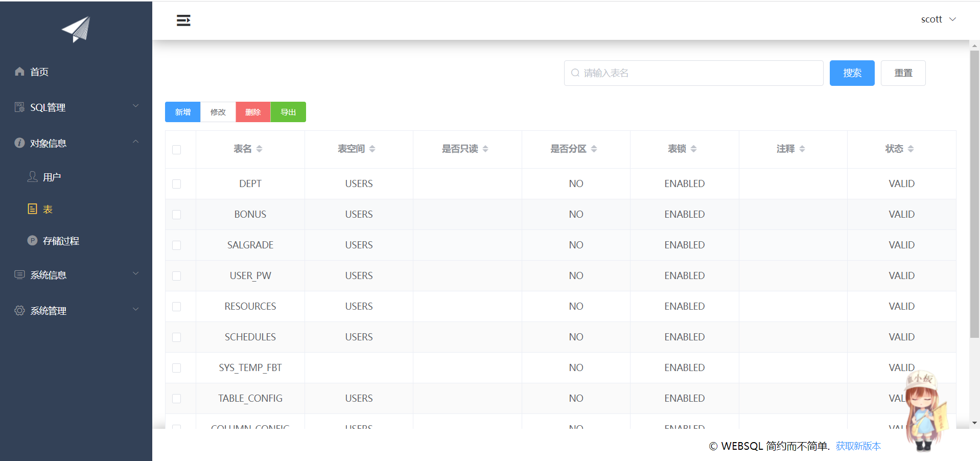
Task: Click the 系统管理 menu label
Action: pos(49,311)
